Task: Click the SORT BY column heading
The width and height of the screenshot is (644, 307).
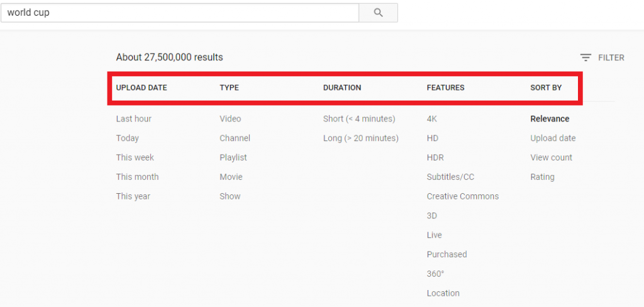Action: 546,87
